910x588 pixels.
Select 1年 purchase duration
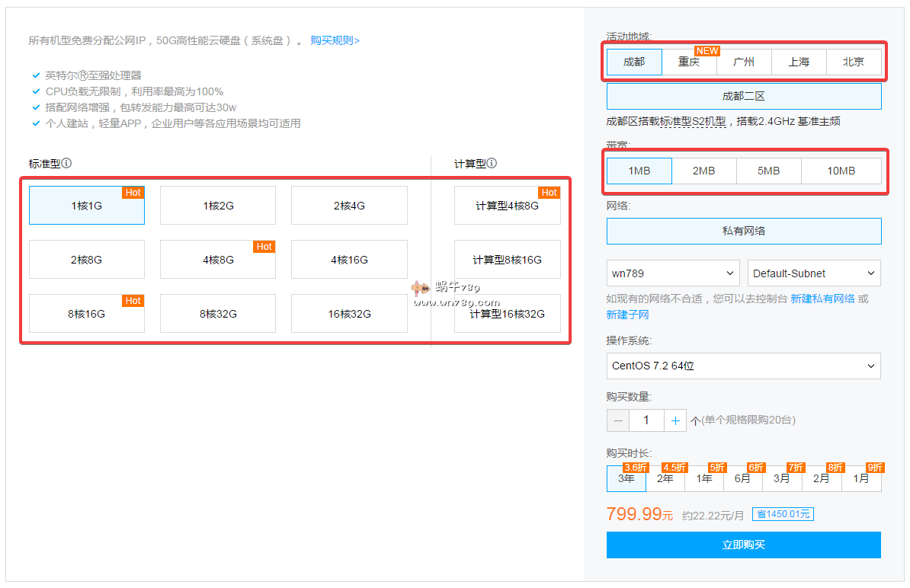(704, 479)
